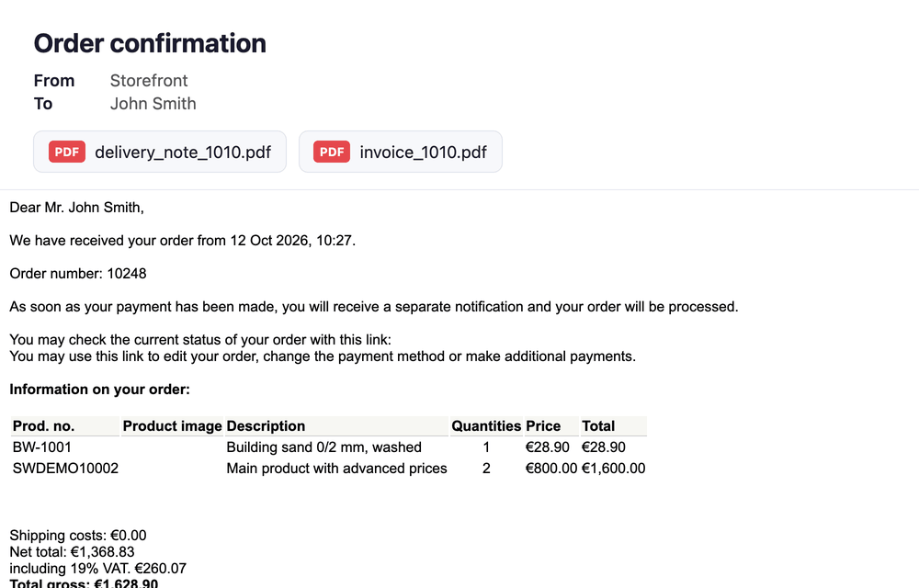Click the From label

[x=54, y=80]
